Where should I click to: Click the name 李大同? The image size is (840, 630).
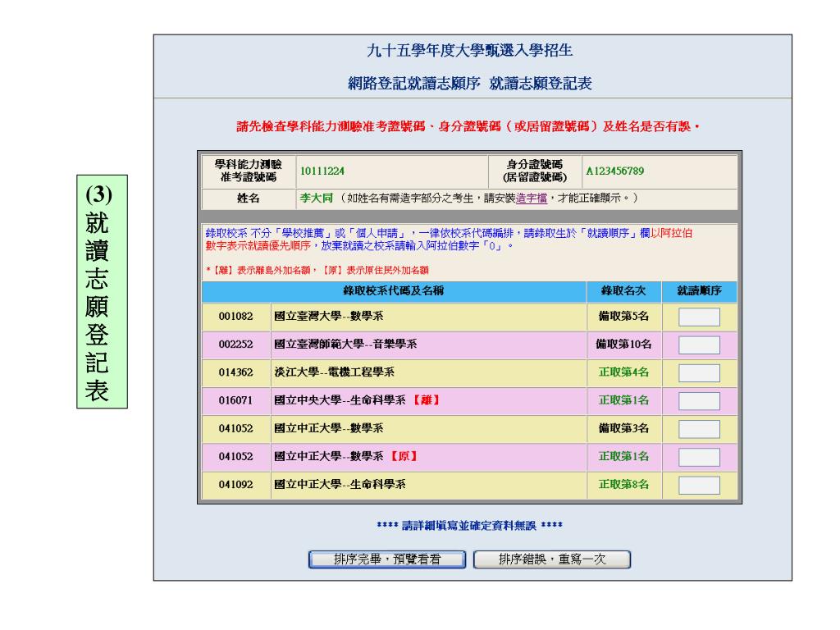pos(316,199)
